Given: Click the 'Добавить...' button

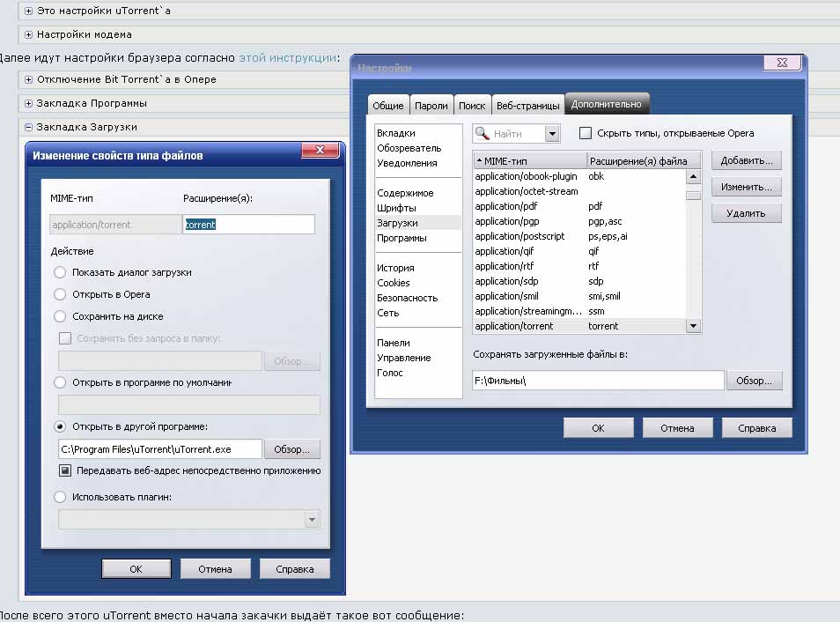Looking at the screenshot, I should pyautogui.click(x=746, y=161).
